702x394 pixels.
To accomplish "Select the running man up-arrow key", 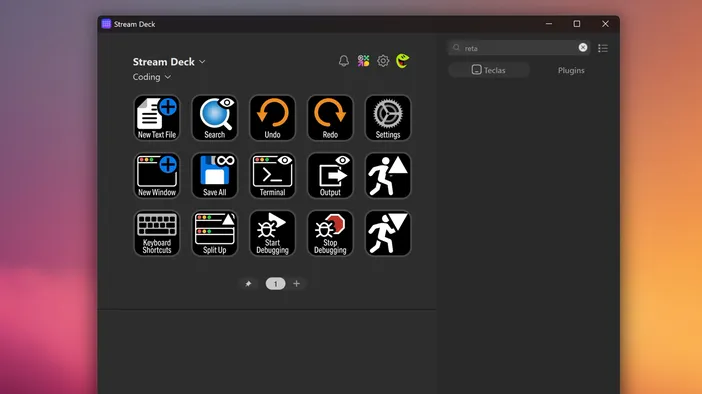I will point(388,176).
